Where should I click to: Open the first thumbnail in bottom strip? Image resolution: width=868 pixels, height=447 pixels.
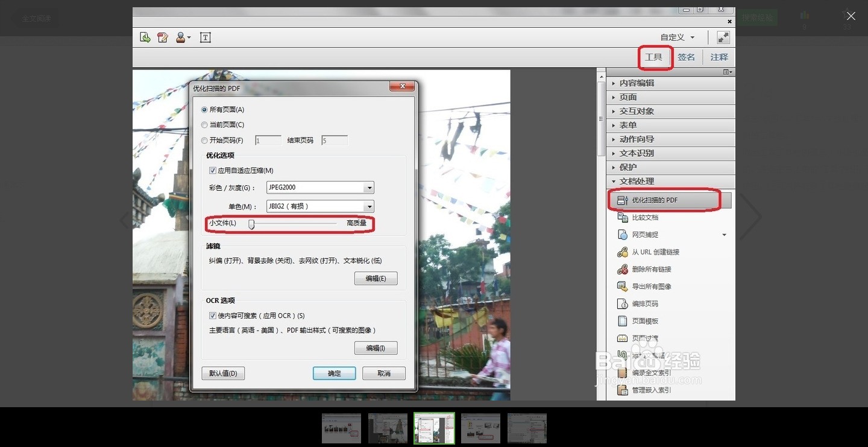(341, 428)
